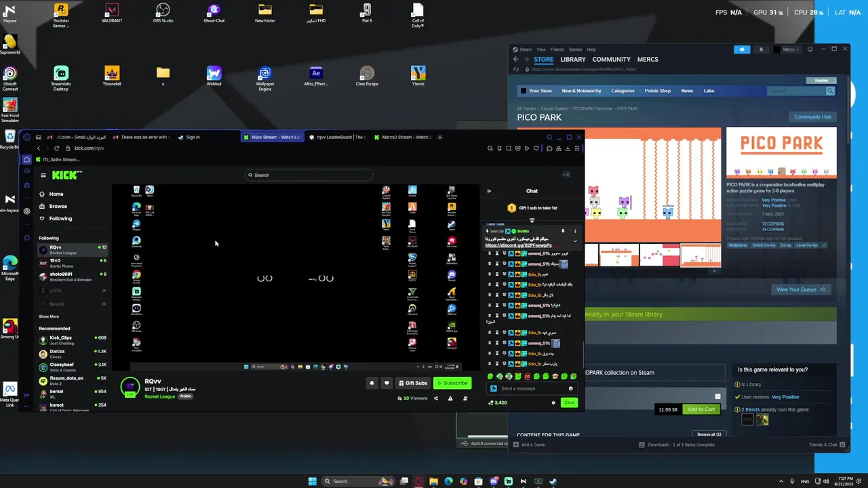Click the Gift Subs button
The image size is (868, 488).
412,383
